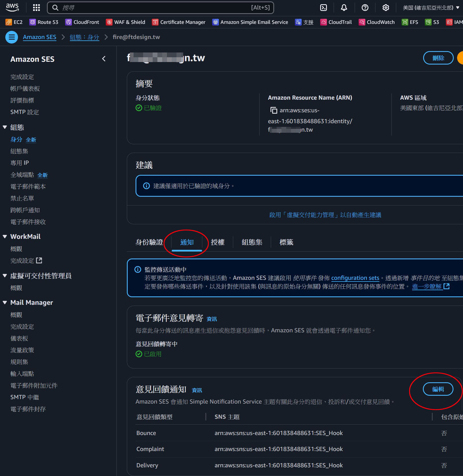The width and height of the screenshot is (463, 476).
Task: Copy the ARN with the copy icon
Action: coord(274,110)
